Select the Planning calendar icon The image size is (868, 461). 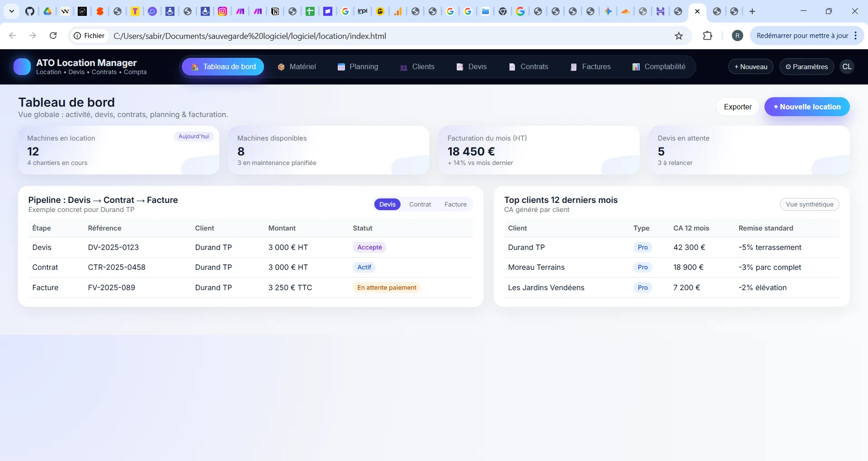pos(340,66)
